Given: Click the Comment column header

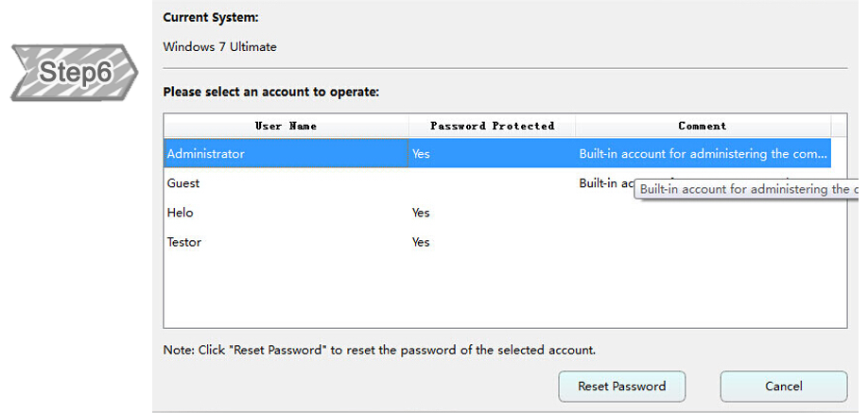Looking at the screenshot, I should 703,126.
